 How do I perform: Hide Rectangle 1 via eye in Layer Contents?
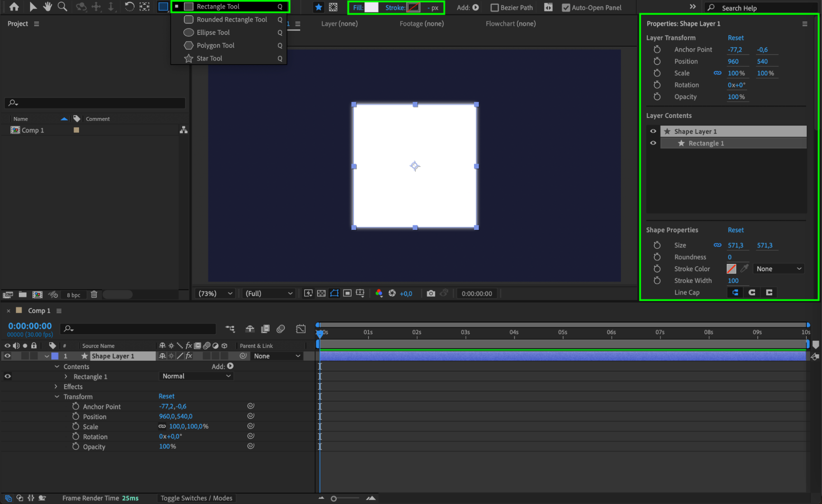653,143
